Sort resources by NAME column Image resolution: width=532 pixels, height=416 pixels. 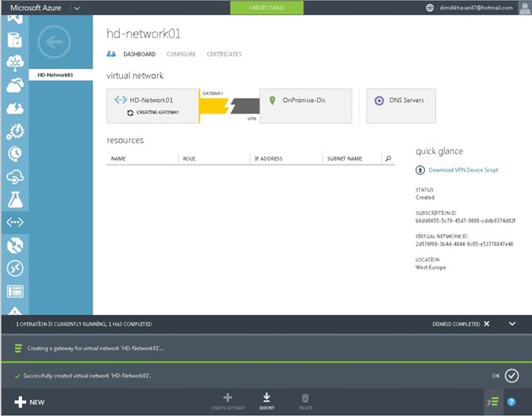[118, 158]
